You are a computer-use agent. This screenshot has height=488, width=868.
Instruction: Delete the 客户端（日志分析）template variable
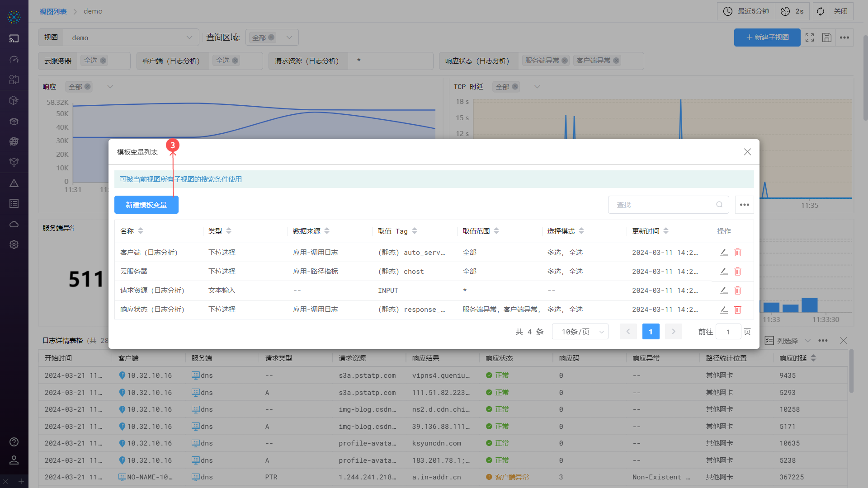click(737, 253)
